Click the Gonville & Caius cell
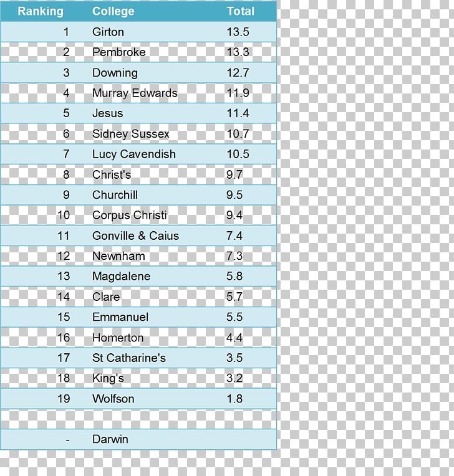The height and width of the screenshot is (476, 454). (135, 236)
